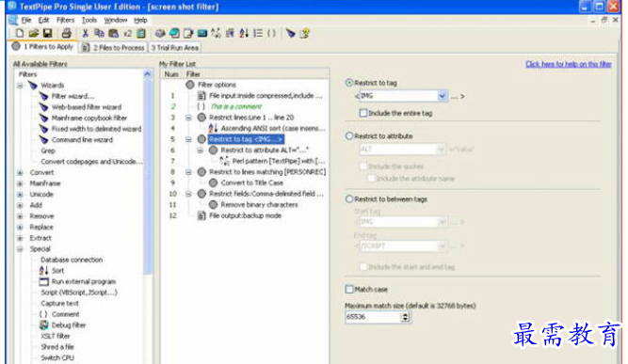This screenshot has width=628, height=364.
Task: Click the Paste toolbar icon
Action: pyautogui.click(x=113, y=33)
